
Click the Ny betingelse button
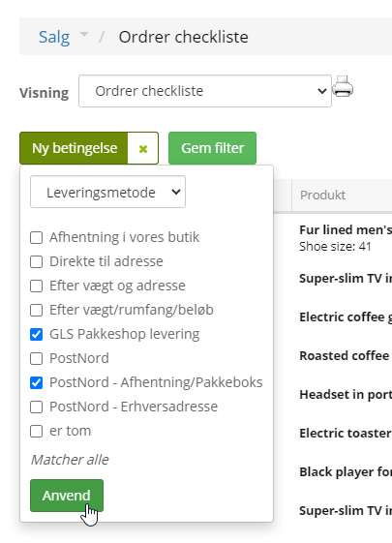(x=75, y=148)
